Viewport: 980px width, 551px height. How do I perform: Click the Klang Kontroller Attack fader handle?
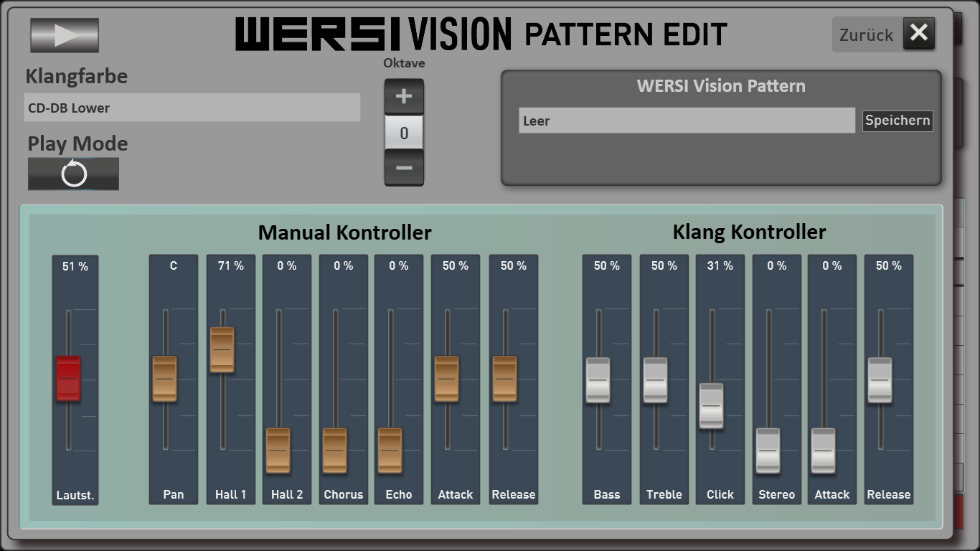point(823,451)
